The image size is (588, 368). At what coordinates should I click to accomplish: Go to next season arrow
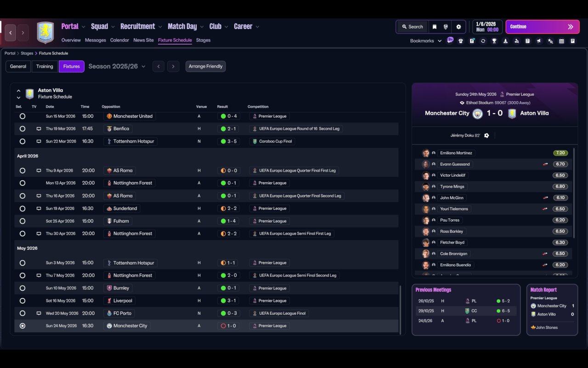pos(173,67)
